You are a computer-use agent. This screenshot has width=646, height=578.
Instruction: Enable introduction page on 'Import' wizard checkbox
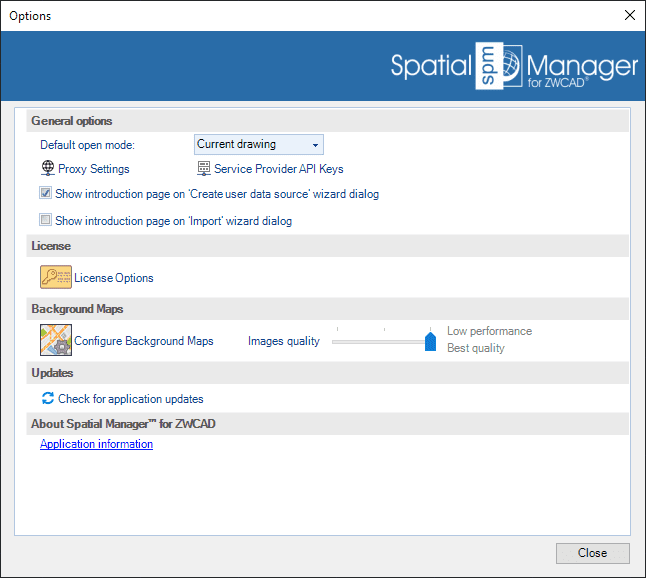pyautogui.click(x=46, y=221)
